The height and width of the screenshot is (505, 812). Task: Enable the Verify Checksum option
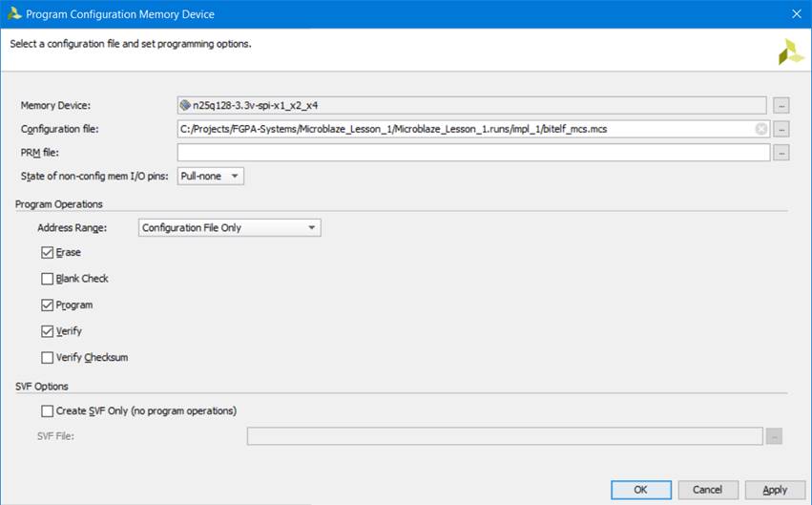(48, 358)
